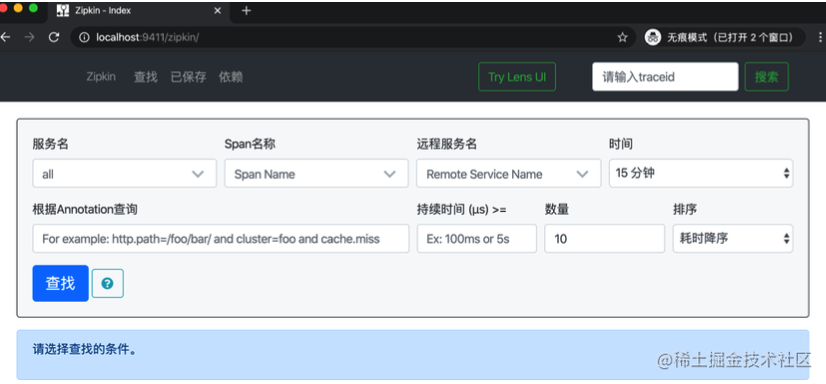Expand the 服务名 dropdown showing all

coord(124,173)
